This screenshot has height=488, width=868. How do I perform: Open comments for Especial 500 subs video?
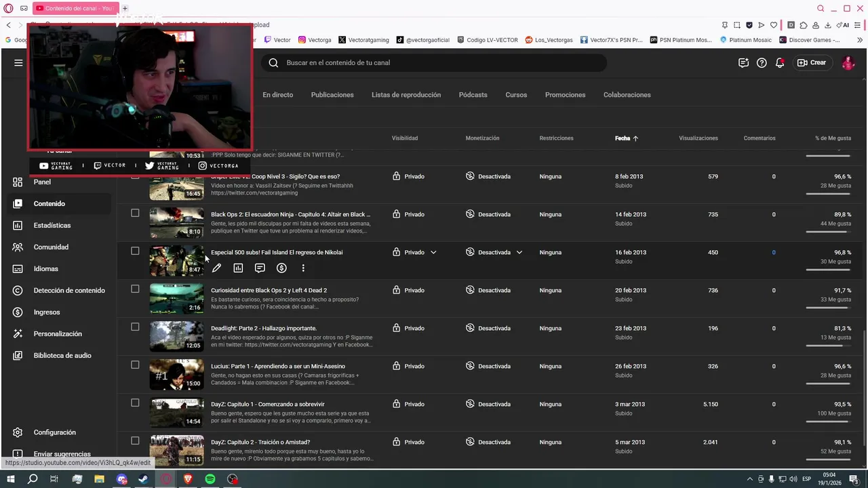coord(260,268)
